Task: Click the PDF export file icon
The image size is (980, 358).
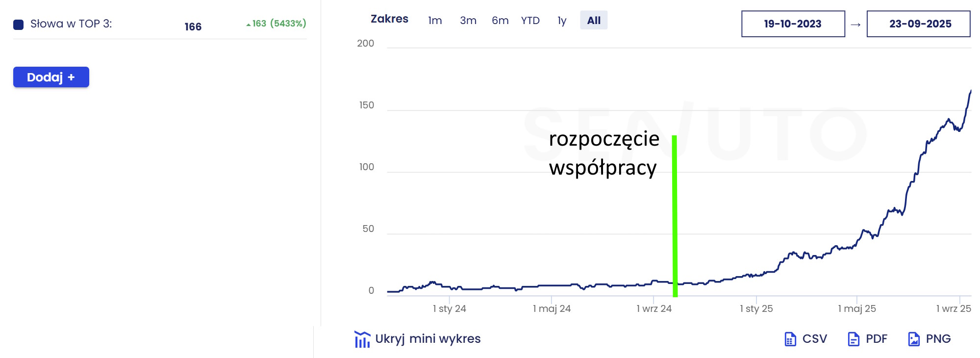Action: pyautogui.click(x=854, y=339)
